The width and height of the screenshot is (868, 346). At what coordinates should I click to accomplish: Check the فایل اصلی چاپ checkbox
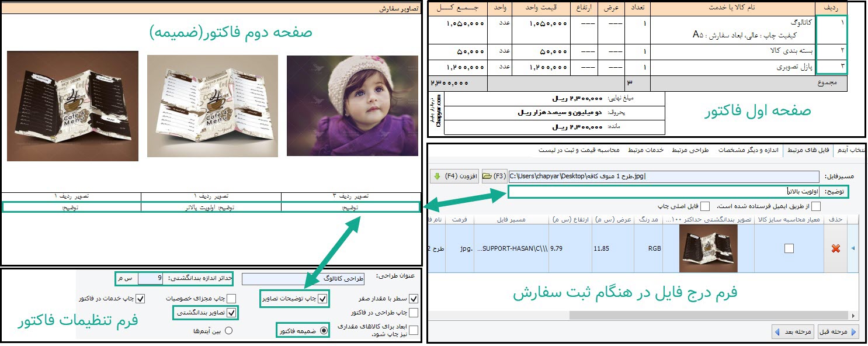click(x=704, y=206)
